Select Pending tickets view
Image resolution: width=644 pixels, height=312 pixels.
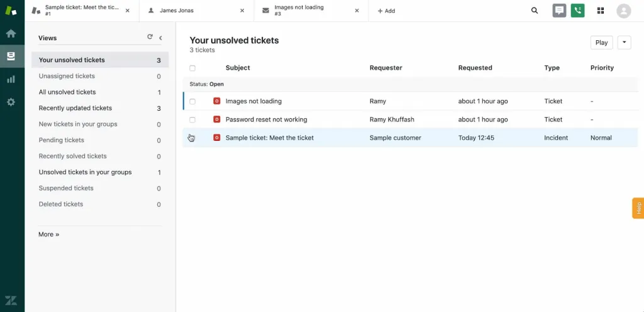tap(100, 140)
